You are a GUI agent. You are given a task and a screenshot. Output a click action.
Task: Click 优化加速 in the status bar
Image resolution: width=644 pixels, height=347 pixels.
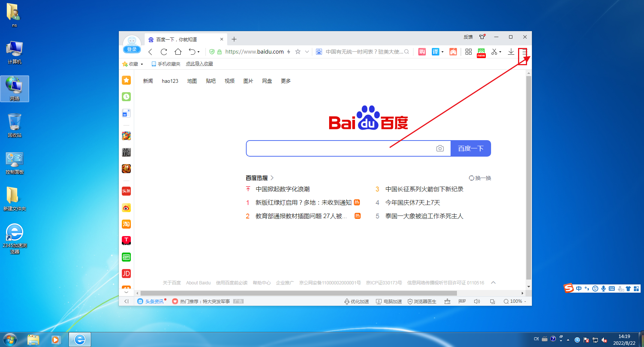(357, 301)
